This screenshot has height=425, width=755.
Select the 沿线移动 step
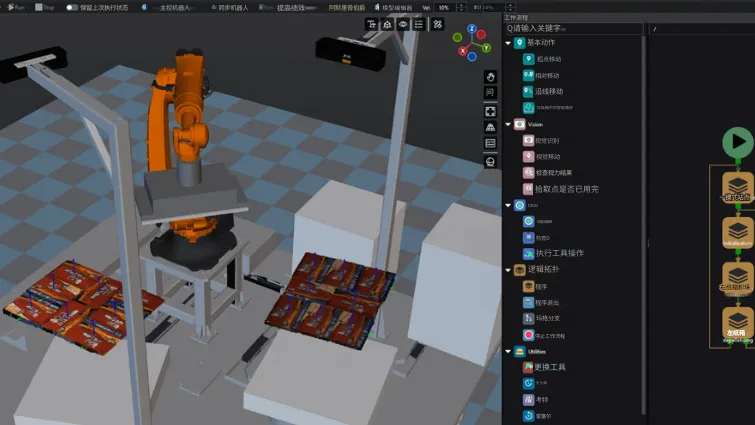543,91
